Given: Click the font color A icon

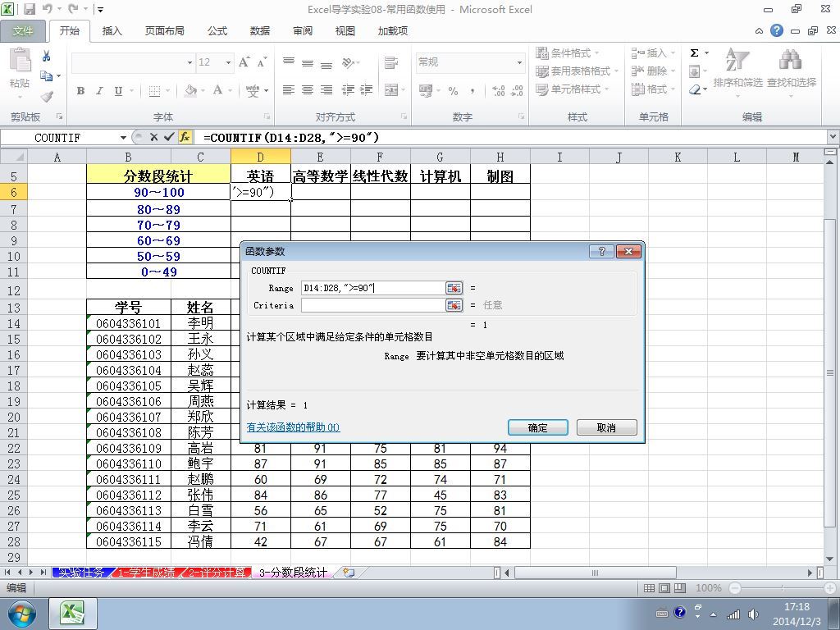Looking at the screenshot, I should pyautogui.click(x=217, y=90).
